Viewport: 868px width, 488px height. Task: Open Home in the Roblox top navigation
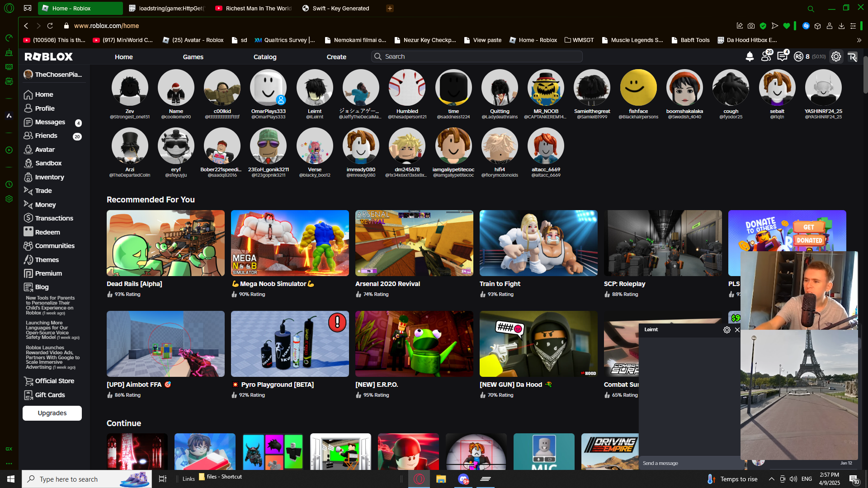(x=124, y=57)
